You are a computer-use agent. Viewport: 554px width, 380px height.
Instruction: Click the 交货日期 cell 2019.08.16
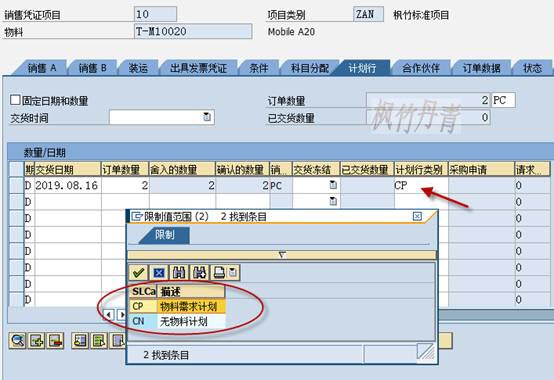(67, 185)
